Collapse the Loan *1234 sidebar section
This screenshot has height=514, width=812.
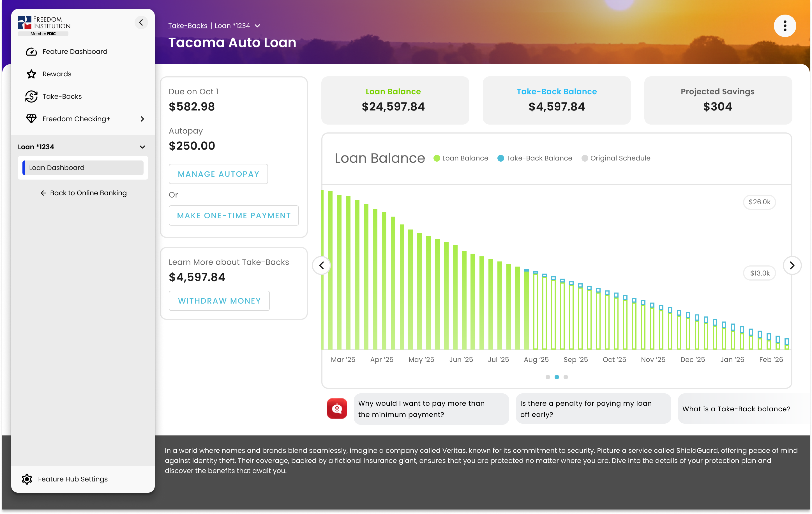(x=142, y=147)
